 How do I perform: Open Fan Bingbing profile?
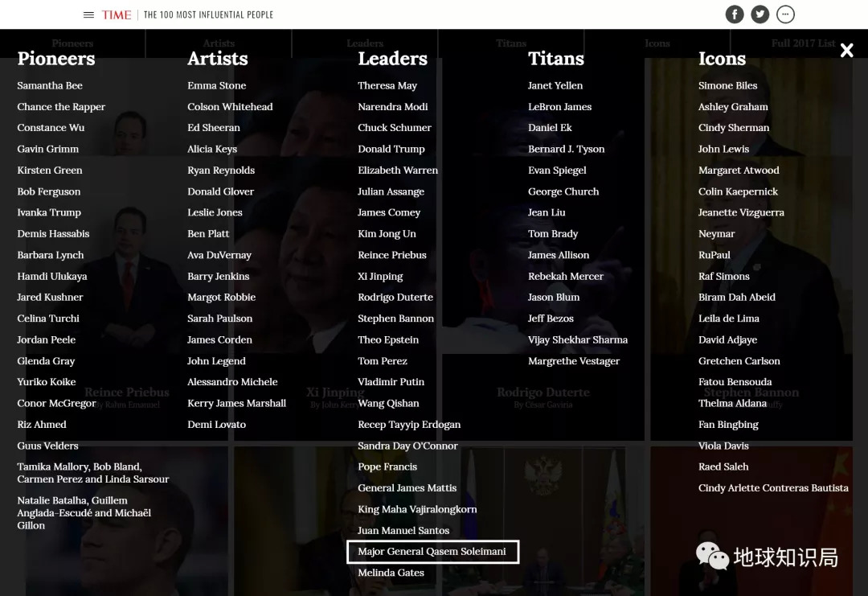tap(728, 425)
